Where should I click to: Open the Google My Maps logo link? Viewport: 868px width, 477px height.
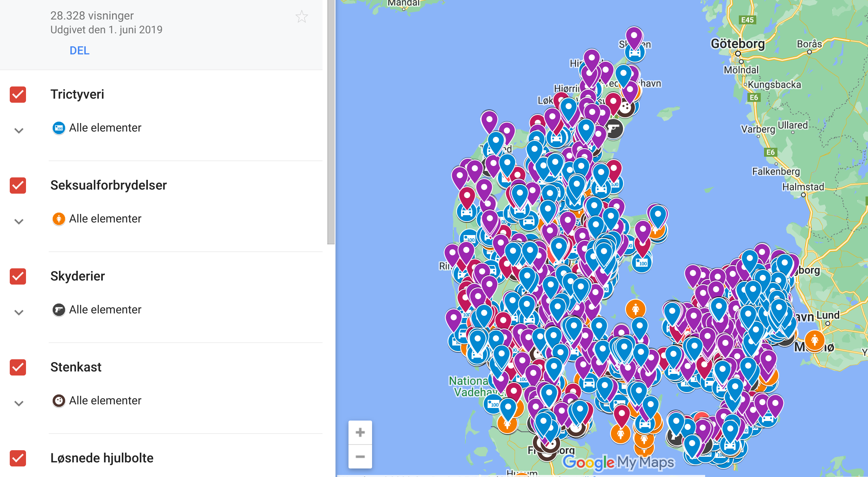[x=618, y=462]
